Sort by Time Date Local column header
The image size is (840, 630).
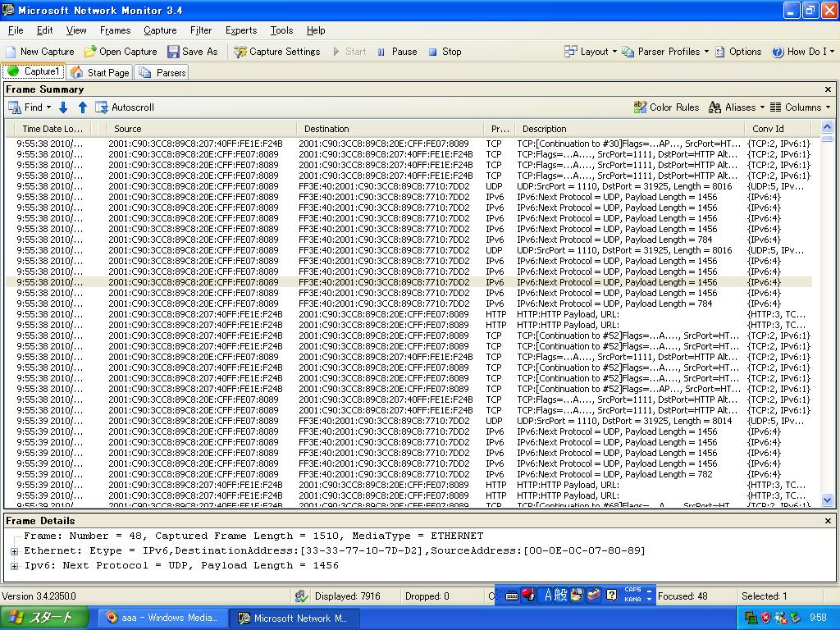(52, 129)
